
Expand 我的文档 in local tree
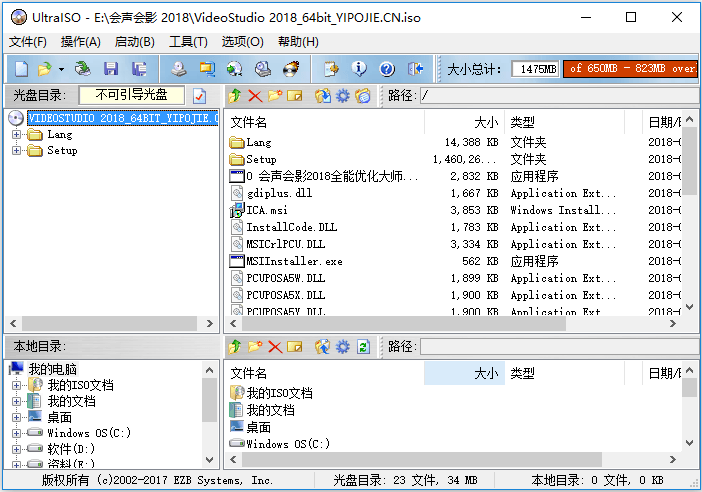pos(16,401)
